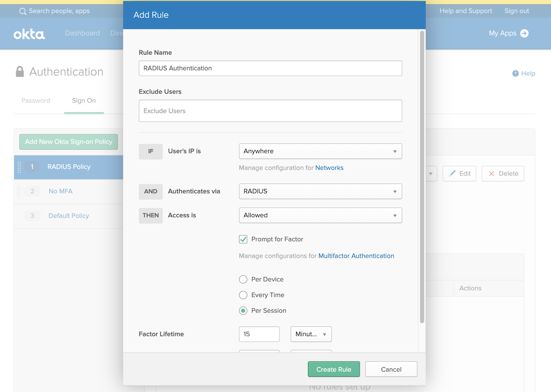Viewport: 551px width, 392px height.
Task: Follow the Multifactor Authentication link
Action: click(356, 256)
